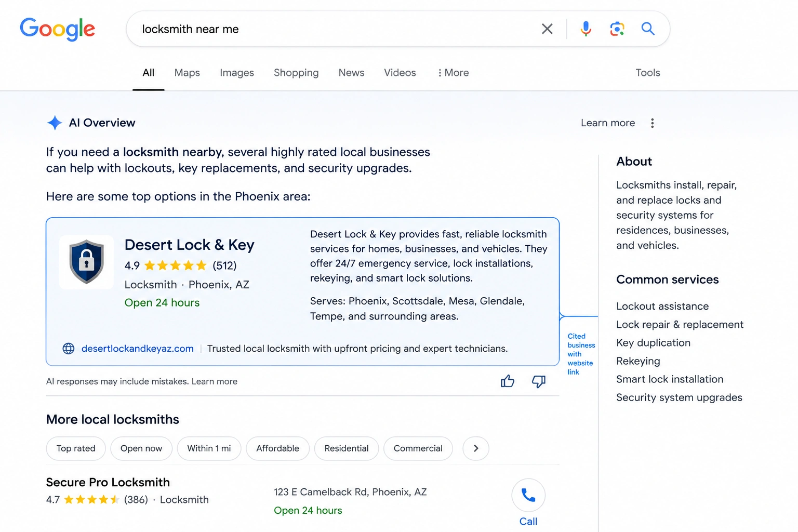This screenshot has height=532, width=798.
Task: Switch to the Shopping tab
Action: tap(296, 73)
